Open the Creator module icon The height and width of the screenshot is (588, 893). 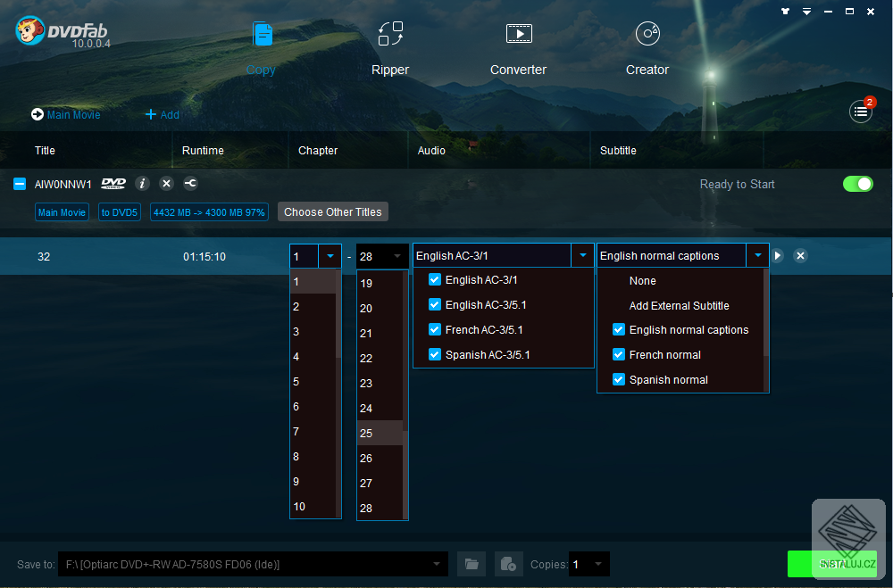647,34
